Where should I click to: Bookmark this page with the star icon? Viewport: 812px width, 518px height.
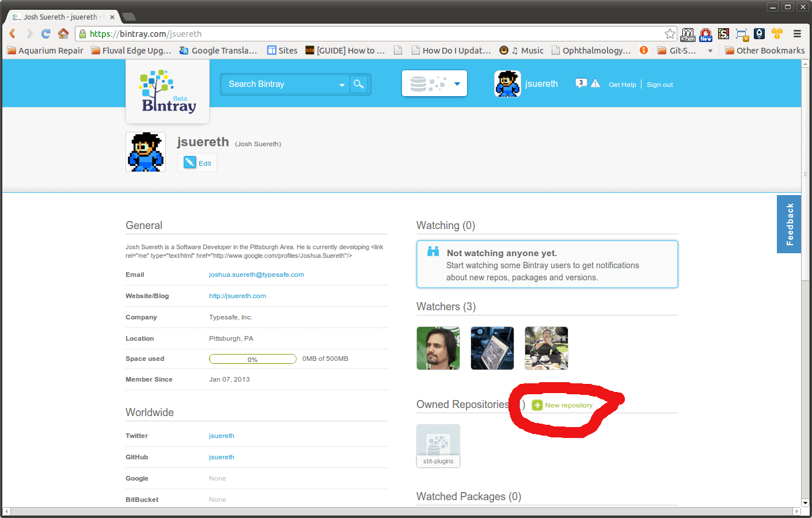(670, 34)
